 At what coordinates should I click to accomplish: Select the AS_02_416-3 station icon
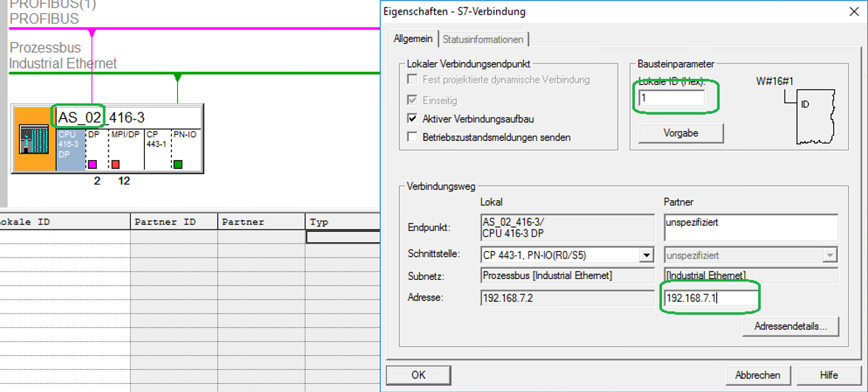click(34, 139)
